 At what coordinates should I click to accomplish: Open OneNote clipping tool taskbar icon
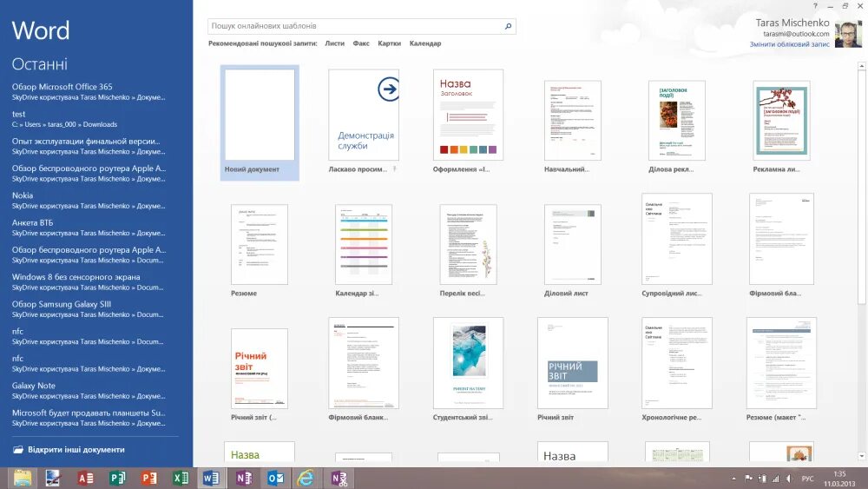[x=339, y=478]
